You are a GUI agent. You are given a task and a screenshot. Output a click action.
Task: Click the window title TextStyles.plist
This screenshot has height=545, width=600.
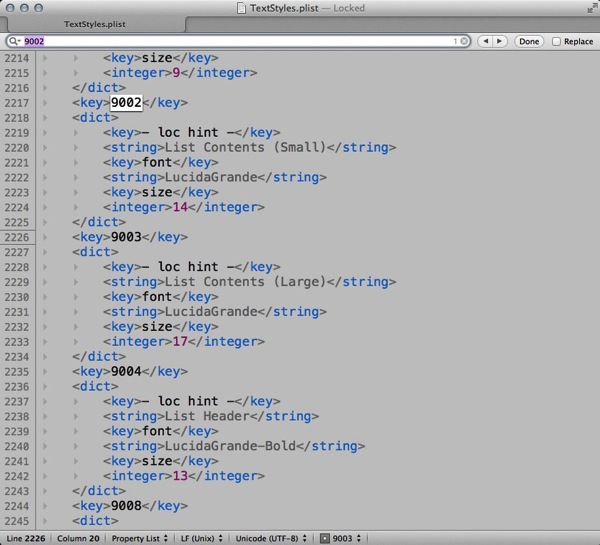click(x=284, y=8)
